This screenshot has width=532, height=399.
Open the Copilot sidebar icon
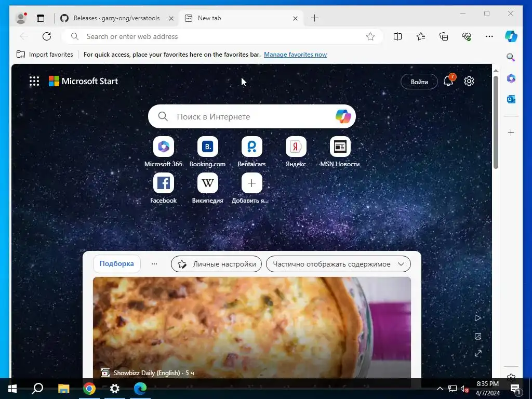tap(511, 36)
